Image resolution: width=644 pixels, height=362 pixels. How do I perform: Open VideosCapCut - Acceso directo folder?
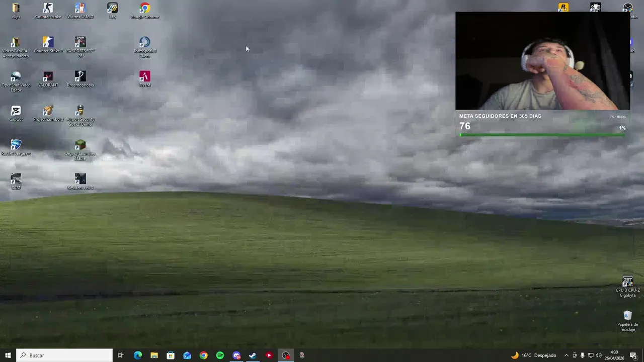[x=16, y=47]
